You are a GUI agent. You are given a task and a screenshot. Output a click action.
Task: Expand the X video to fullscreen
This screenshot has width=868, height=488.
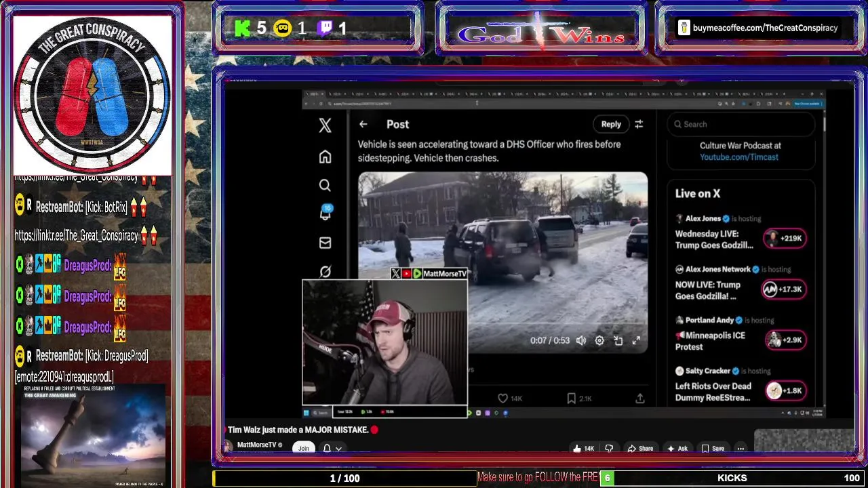636,341
